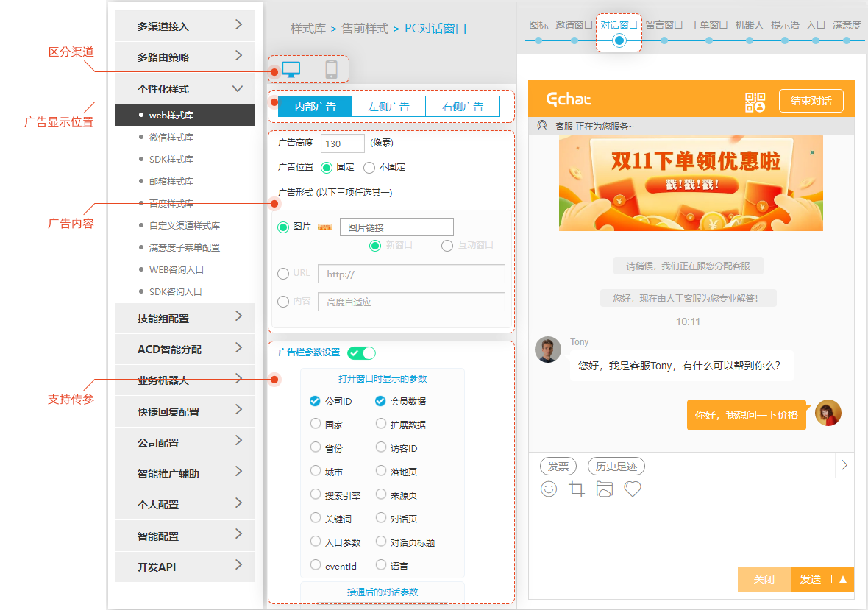
Task: Click the file folder icon in chat toolbar
Action: tap(604, 489)
